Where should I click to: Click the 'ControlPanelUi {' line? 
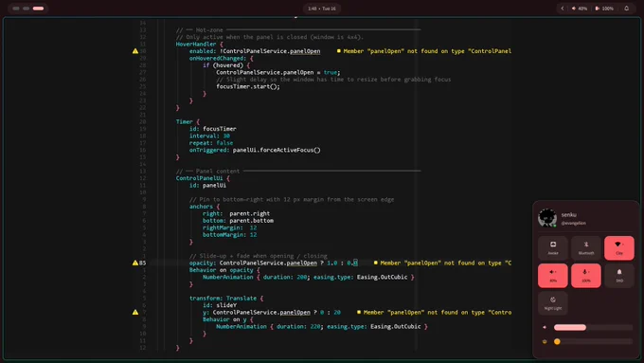tap(203, 178)
